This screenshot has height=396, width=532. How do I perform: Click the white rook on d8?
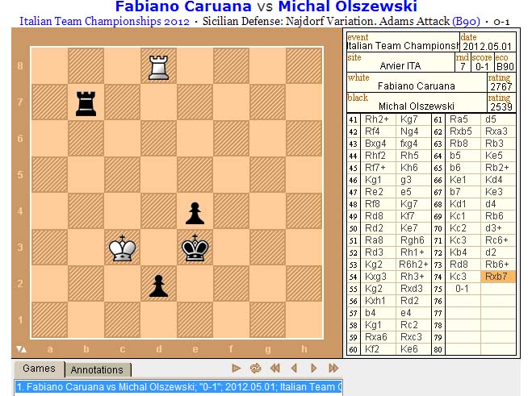tap(157, 67)
